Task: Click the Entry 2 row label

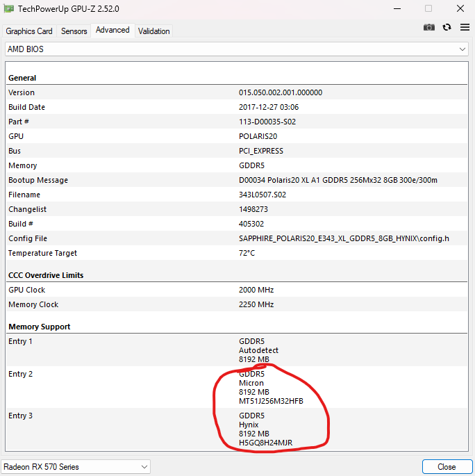Action: click(x=20, y=374)
